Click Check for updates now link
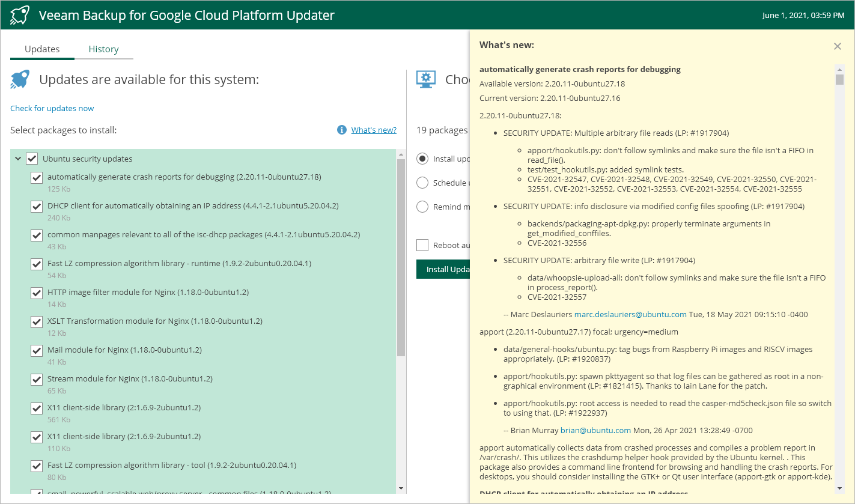 (x=52, y=108)
